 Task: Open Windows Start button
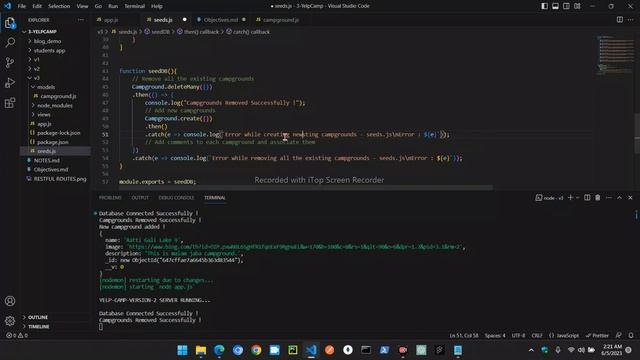click(182, 350)
